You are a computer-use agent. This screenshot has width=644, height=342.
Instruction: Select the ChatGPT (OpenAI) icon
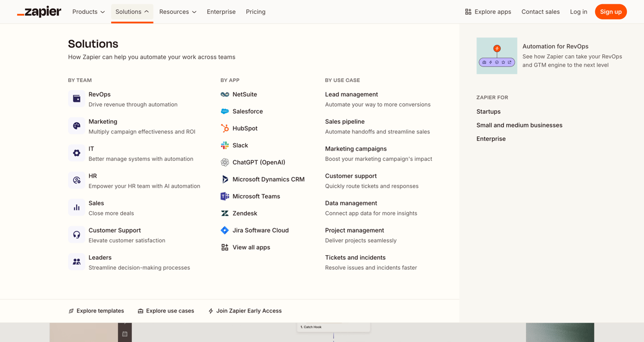click(x=225, y=162)
